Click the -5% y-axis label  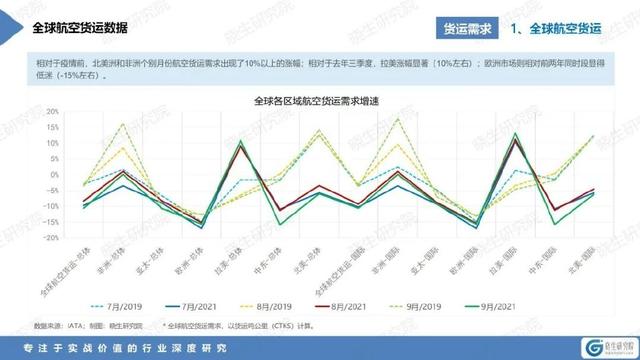53,191
